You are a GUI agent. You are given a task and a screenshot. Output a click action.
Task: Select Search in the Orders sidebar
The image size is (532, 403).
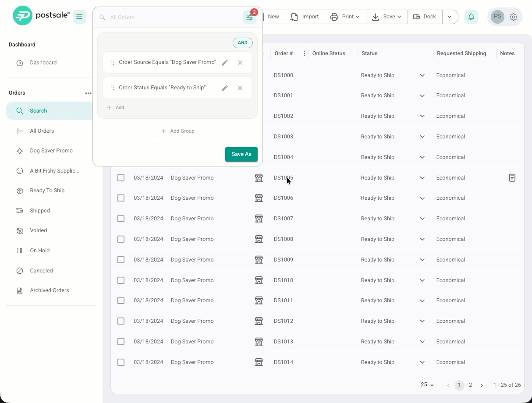coord(50,111)
